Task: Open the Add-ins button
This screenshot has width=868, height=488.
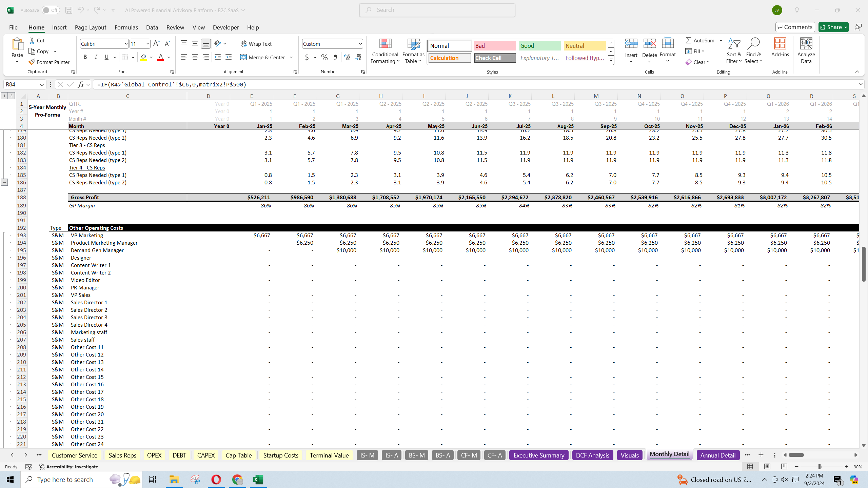Action: [x=780, y=47]
